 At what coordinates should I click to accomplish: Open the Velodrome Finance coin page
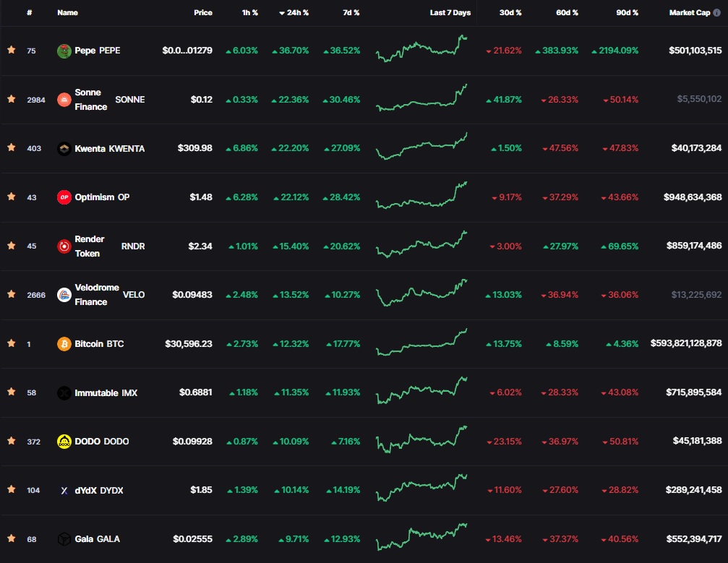coord(110,295)
